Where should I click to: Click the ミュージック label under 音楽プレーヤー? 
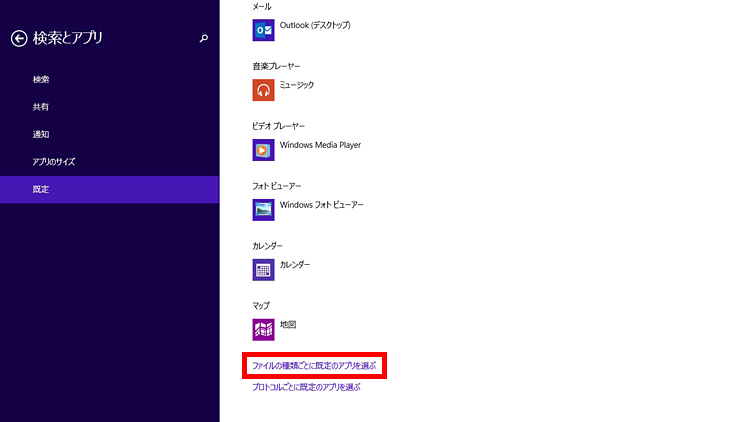[297, 85]
